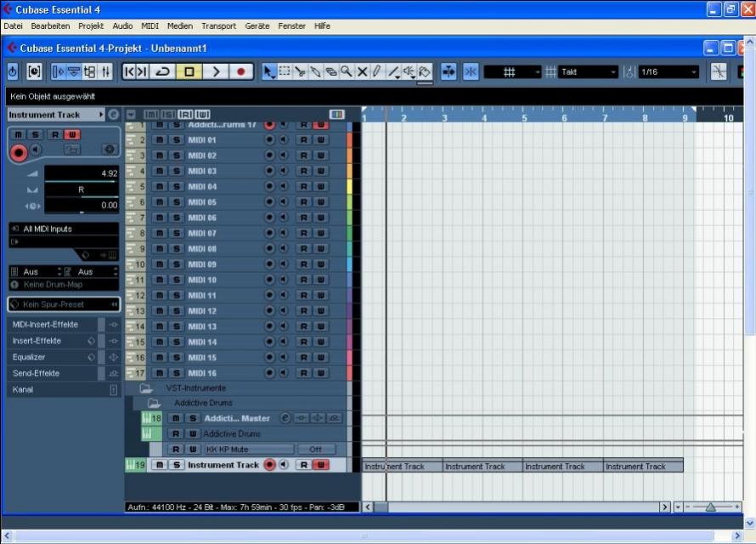Select the Glue tool
Image resolution: width=756 pixels, height=544 pixels.
click(x=315, y=72)
